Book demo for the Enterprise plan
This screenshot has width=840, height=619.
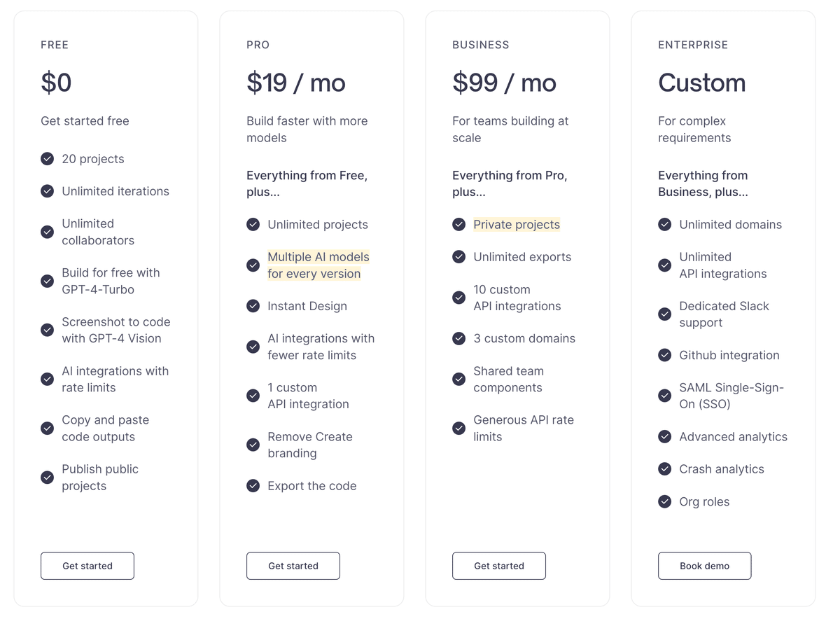705,566
